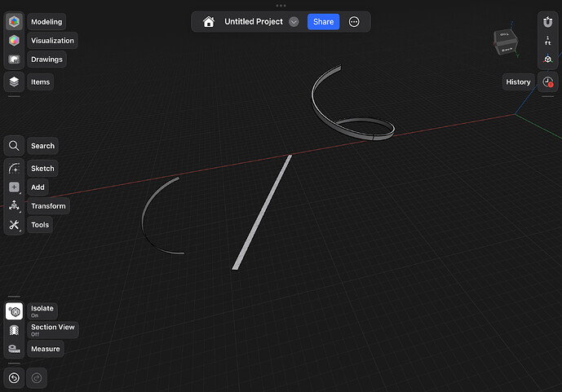Click the Drawings label
This screenshot has height=392, width=562.
[x=46, y=59]
